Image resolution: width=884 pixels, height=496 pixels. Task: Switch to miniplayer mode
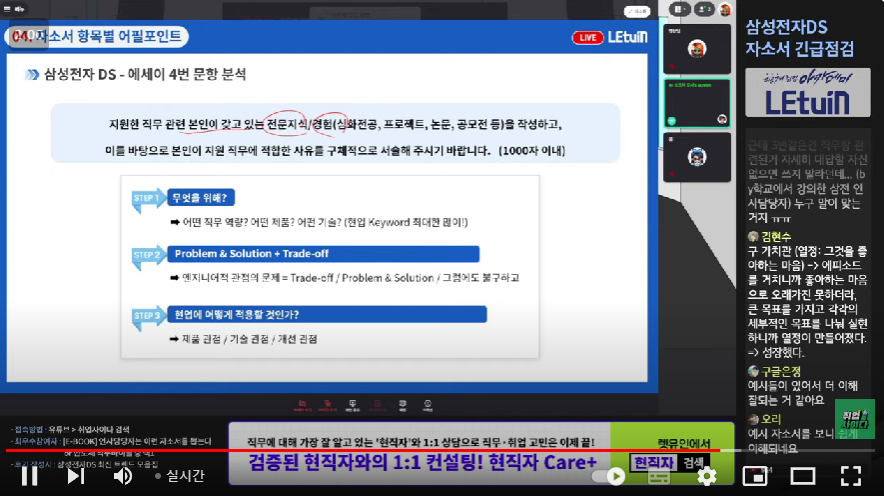(755, 476)
